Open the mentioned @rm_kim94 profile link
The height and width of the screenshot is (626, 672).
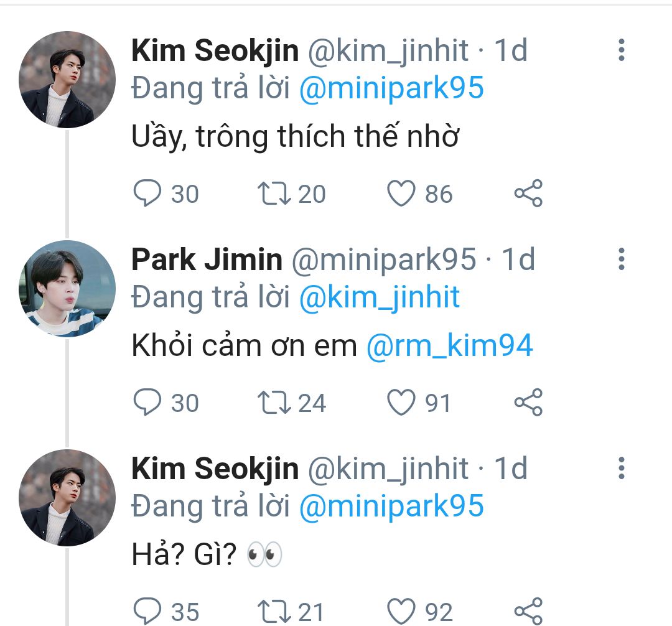tap(449, 347)
